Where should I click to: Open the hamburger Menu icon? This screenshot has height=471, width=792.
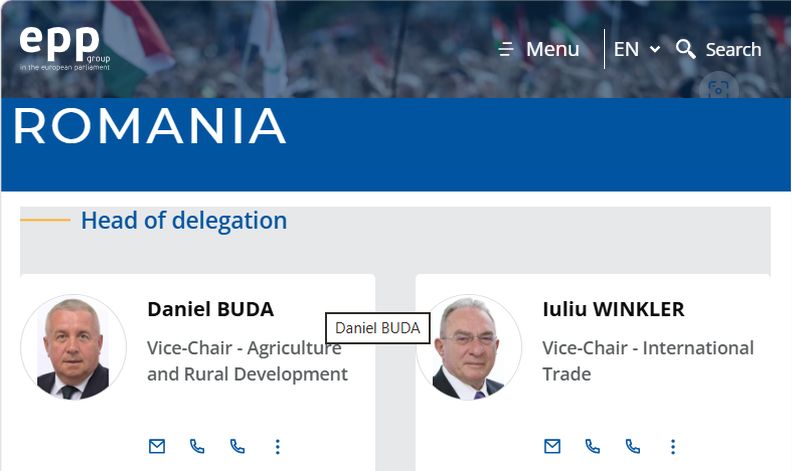(x=506, y=49)
